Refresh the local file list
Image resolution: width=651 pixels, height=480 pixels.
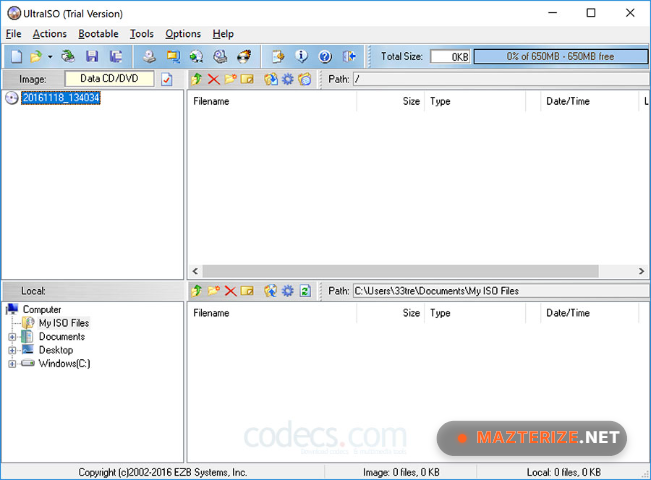pos(305,291)
